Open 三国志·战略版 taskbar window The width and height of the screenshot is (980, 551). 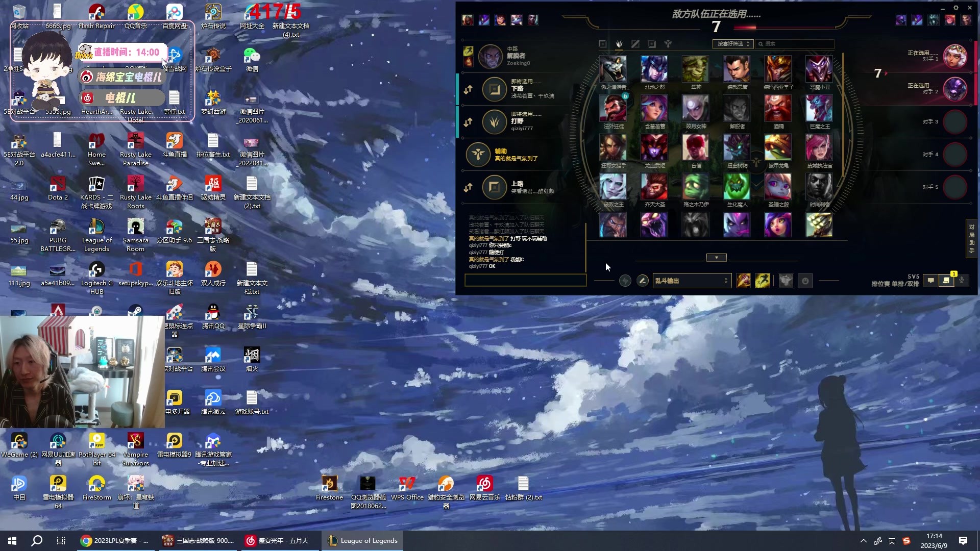tap(198, 541)
